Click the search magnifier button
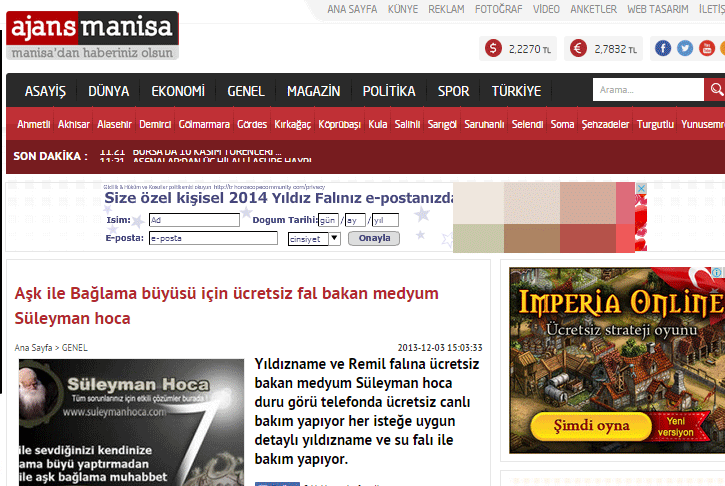The width and height of the screenshot is (725, 486). (715, 89)
